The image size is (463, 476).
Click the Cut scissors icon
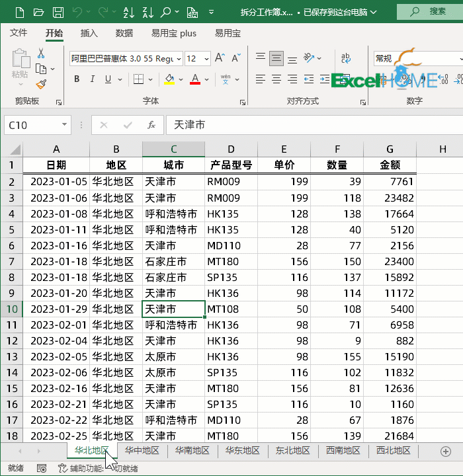[41, 54]
